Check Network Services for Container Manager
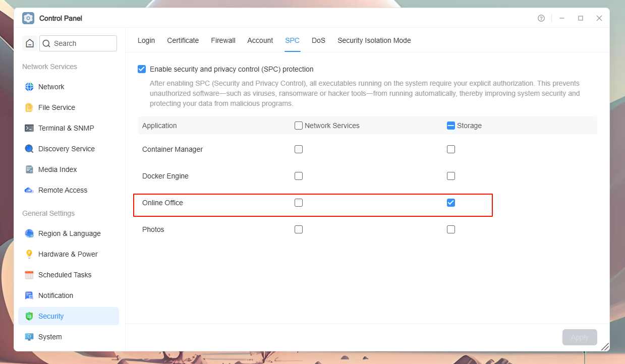625x364 pixels. 299,149
